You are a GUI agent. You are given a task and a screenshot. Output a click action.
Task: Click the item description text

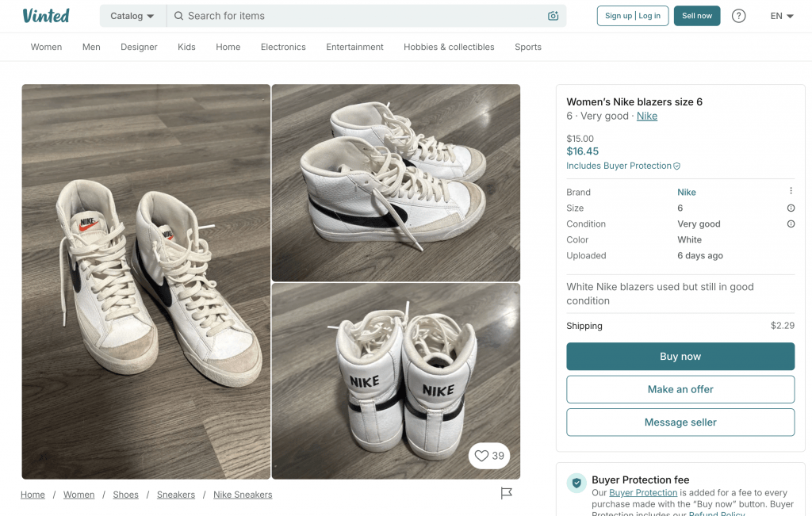[660, 293]
